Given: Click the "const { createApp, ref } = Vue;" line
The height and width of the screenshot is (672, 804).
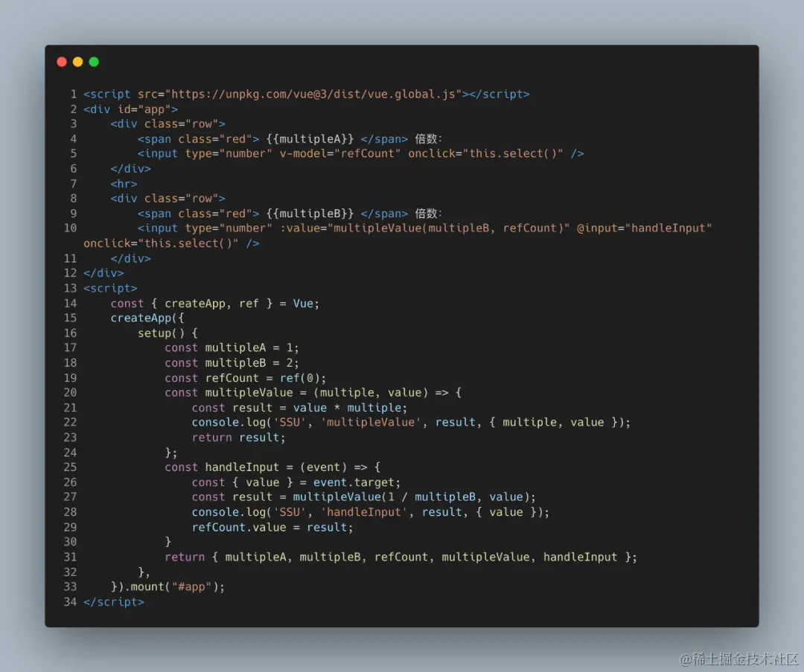Looking at the screenshot, I should tap(215, 304).
